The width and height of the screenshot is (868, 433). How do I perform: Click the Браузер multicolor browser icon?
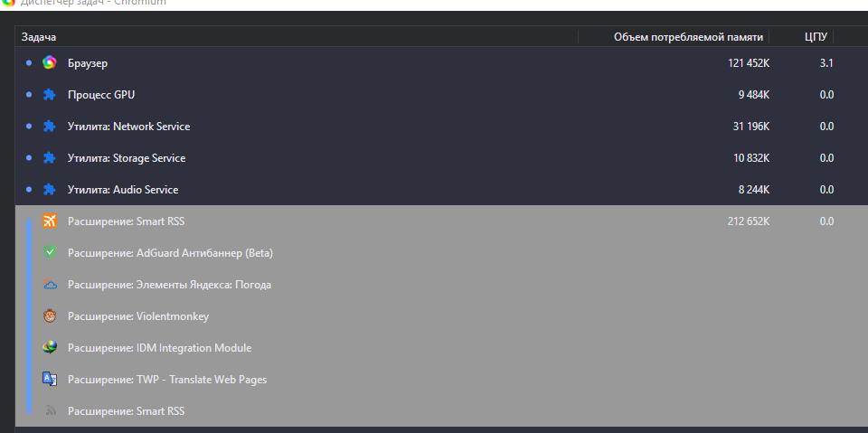(49, 63)
